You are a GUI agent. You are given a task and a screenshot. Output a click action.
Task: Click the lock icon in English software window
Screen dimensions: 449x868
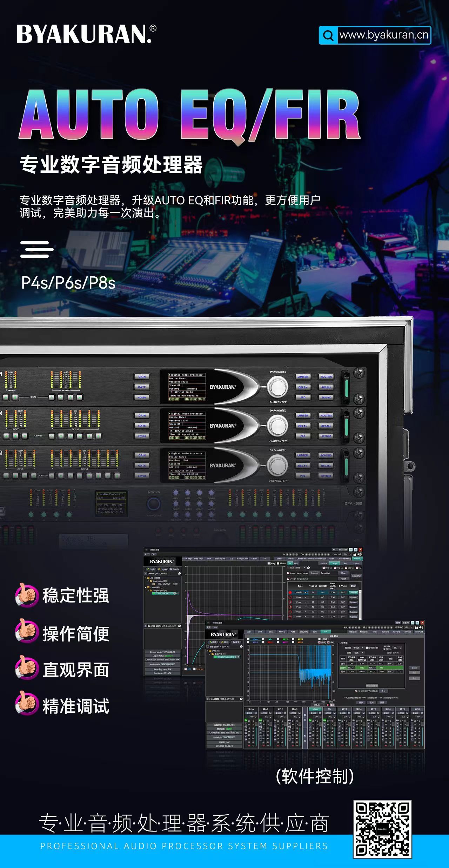coord(355,554)
